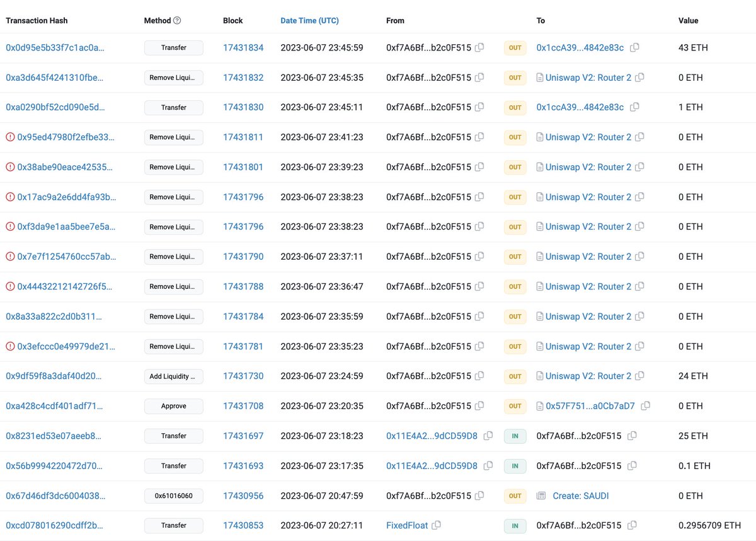Click the 0x61016060 method button
Screen dimensions: 756x541
coord(174,496)
